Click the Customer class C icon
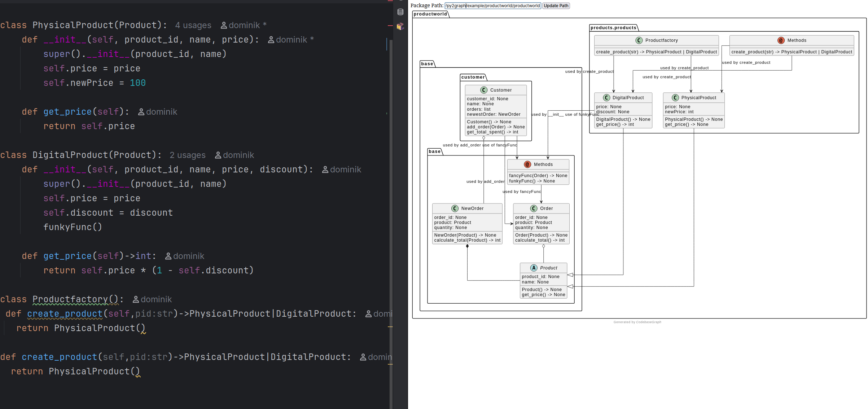Screen dimensions: 868x409 (484, 90)
